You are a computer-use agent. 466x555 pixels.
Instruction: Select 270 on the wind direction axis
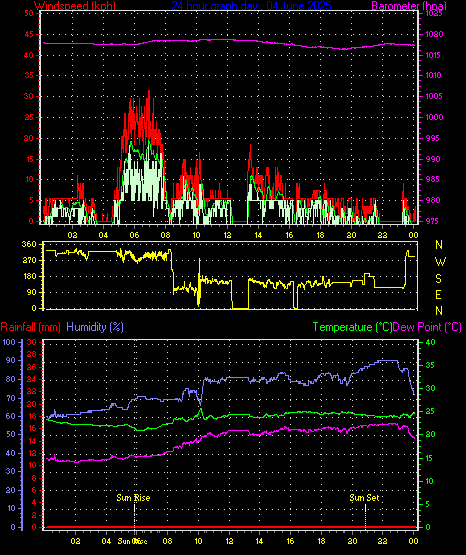click(29, 261)
